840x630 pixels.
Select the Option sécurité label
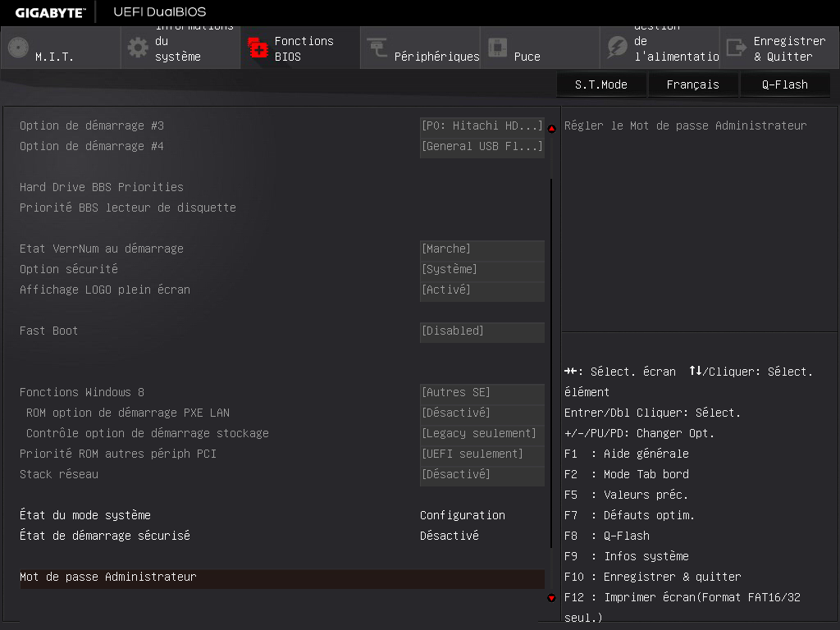pyautogui.click(x=69, y=269)
